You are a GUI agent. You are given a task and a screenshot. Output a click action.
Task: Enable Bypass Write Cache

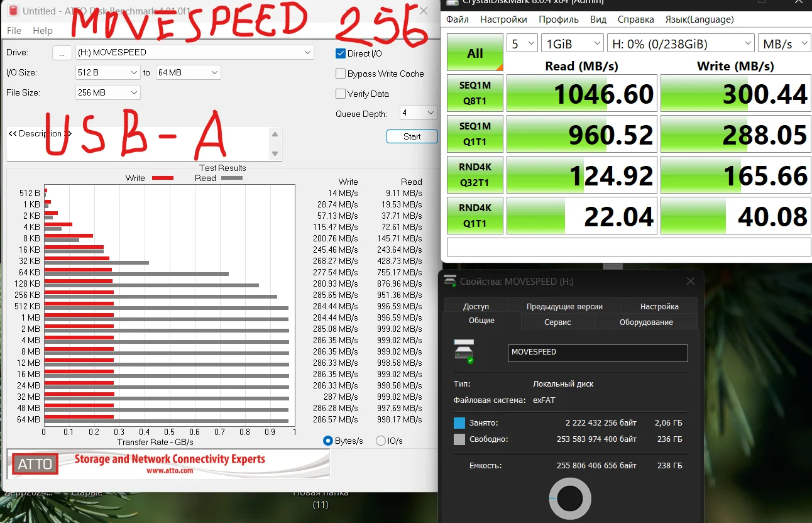pos(341,74)
